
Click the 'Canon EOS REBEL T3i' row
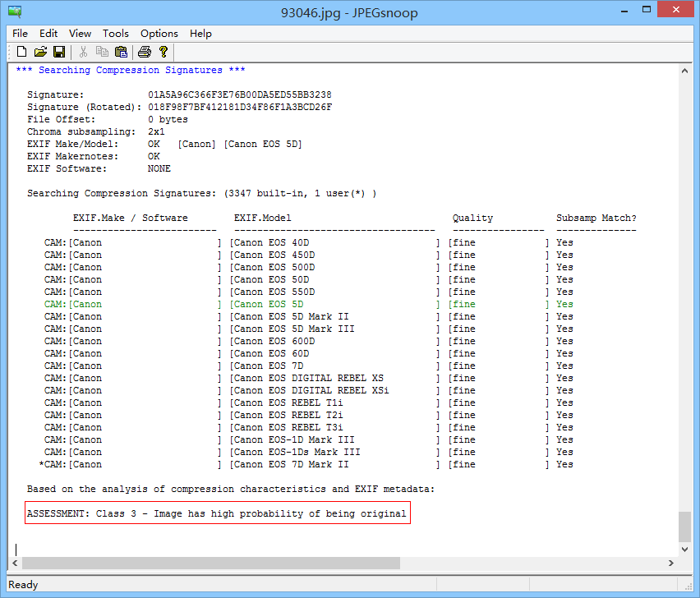[x=308, y=427]
